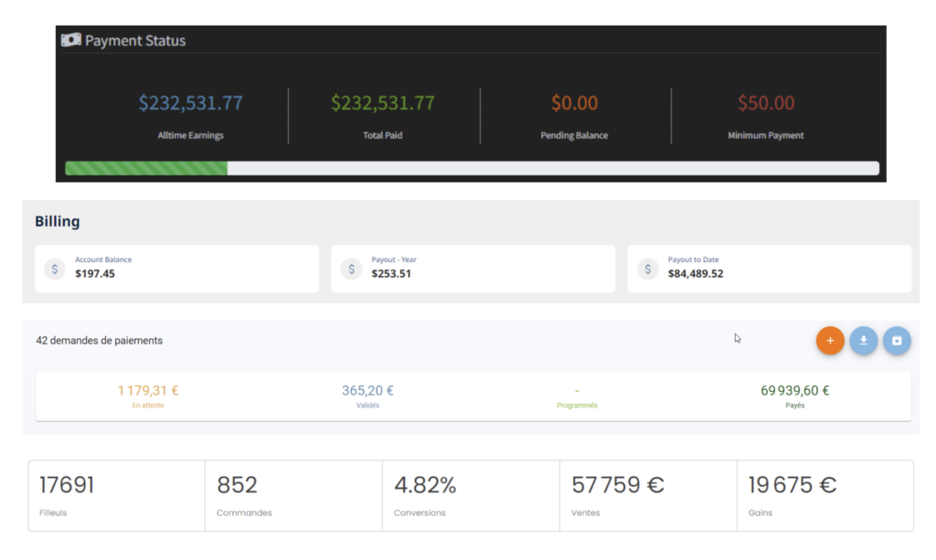Select the 17691 Filleuls count
936x560 pixels.
pyautogui.click(x=67, y=485)
